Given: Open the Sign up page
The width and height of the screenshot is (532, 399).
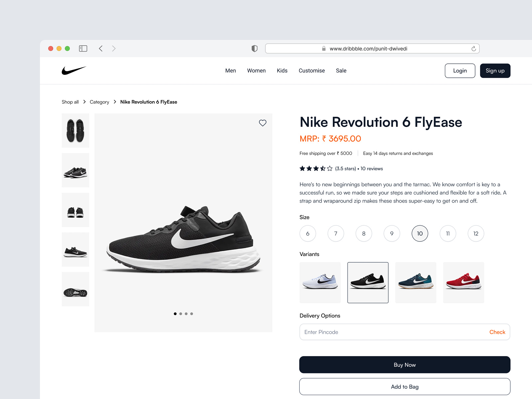Looking at the screenshot, I should coord(495,70).
